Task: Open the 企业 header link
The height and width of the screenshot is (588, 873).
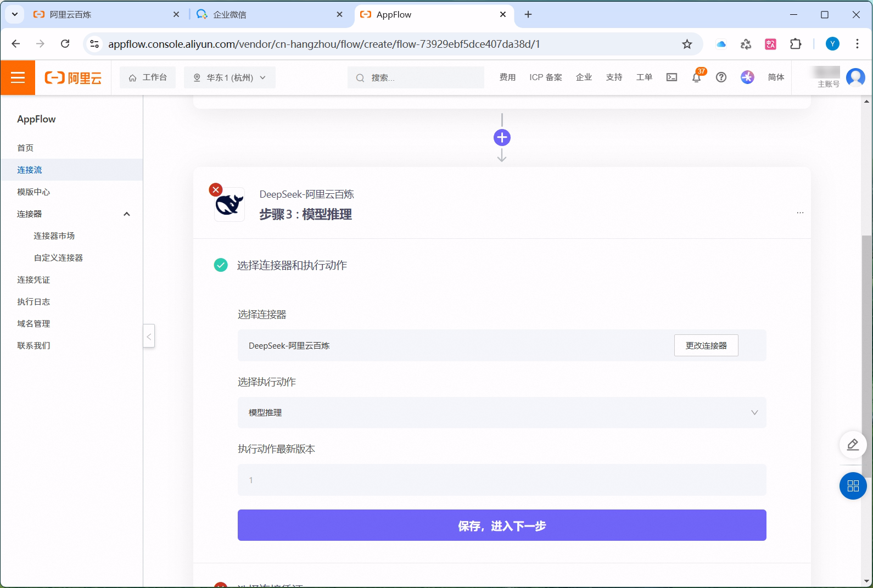Action: point(584,77)
